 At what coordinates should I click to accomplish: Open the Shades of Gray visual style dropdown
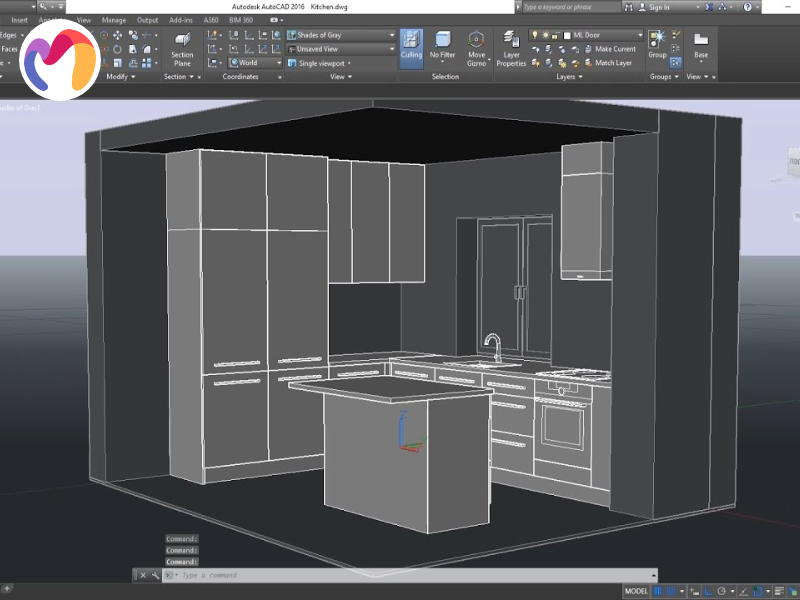[341, 35]
